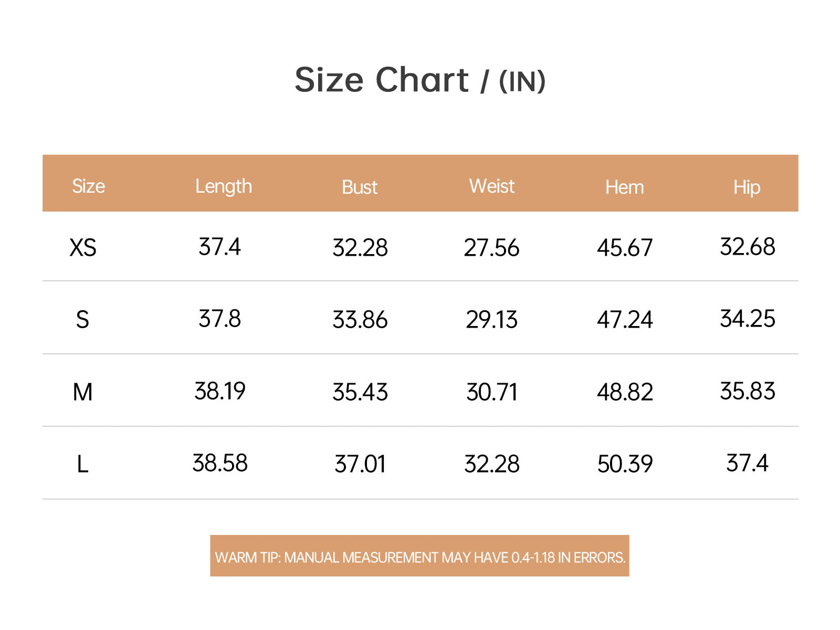Select the L size row label
This screenshot has width=840, height=630.
point(82,464)
